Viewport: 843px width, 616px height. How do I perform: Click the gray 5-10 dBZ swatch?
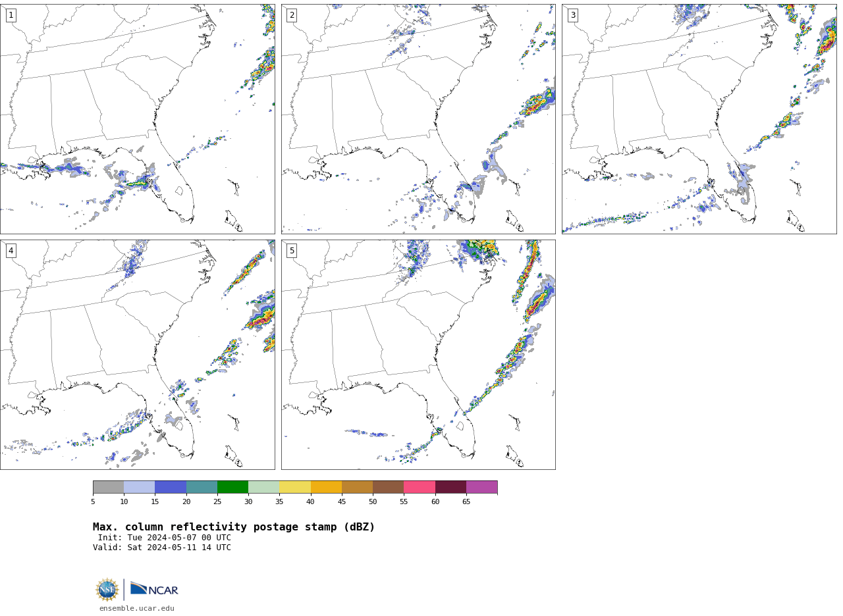[x=108, y=487]
